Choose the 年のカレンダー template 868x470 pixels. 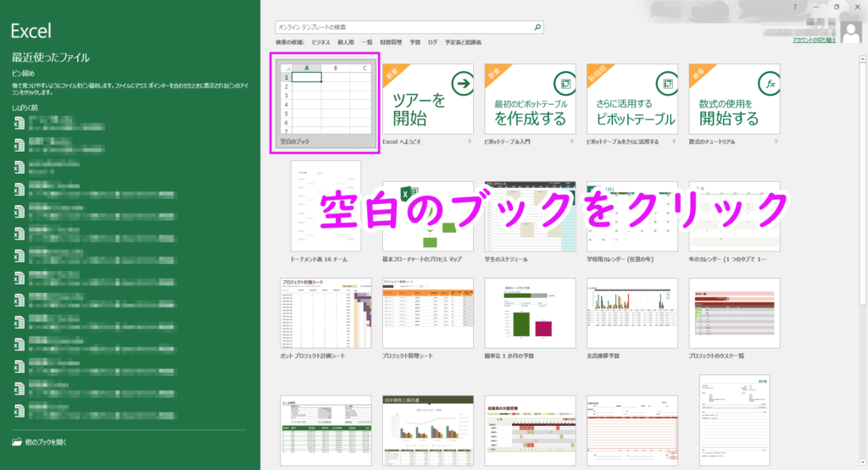734,216
